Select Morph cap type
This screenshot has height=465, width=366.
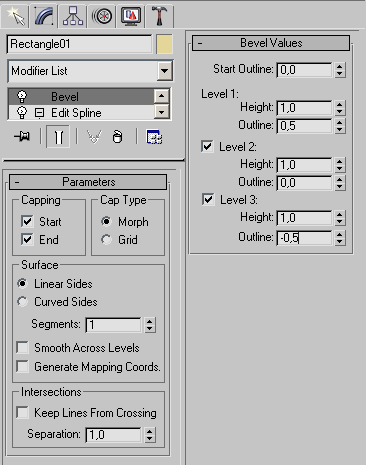pyautogui.click(x=106, y=221)
